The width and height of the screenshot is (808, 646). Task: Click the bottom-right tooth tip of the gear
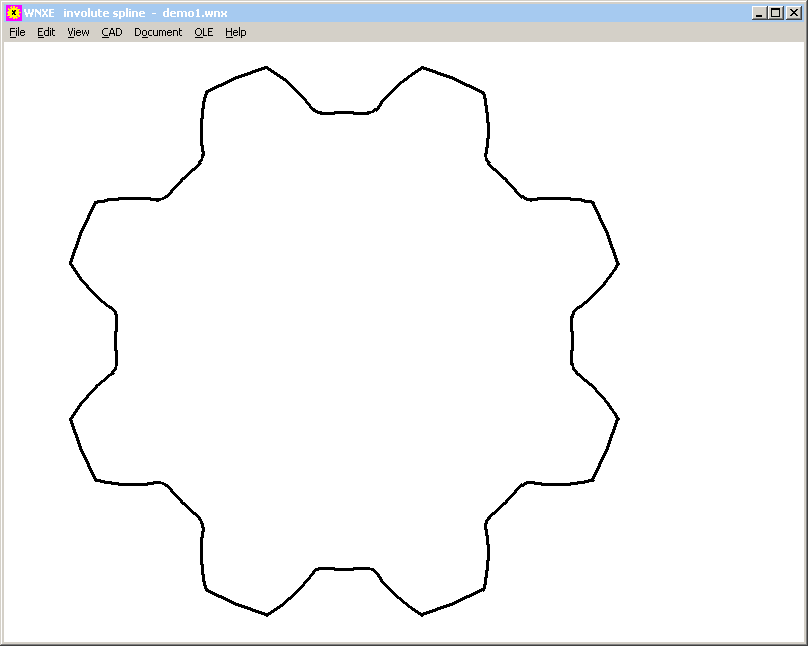point(452,603)
